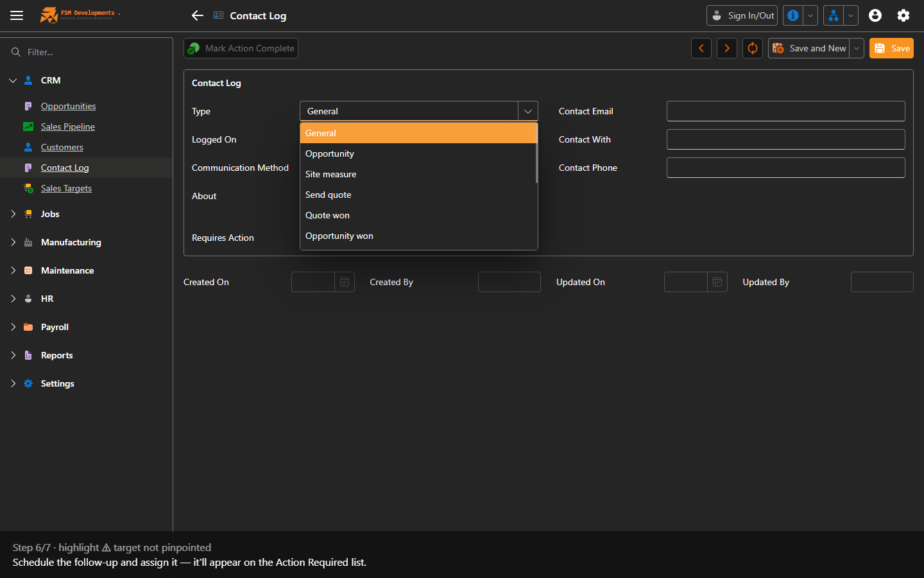Screen dimensions: 924x578
Task: Click the Contact Email input field
Action: coord(786,111)
